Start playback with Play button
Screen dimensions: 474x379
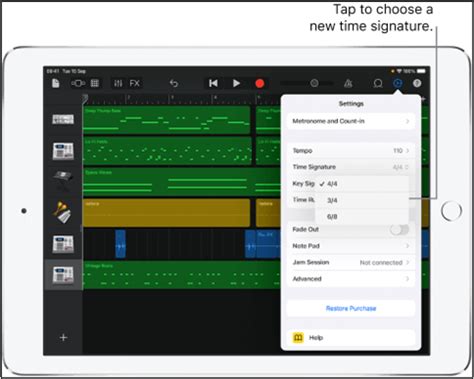click(236, 83)
